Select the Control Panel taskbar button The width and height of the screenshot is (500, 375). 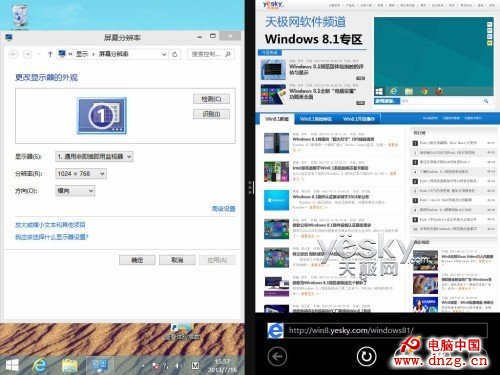tap(99, 366)
